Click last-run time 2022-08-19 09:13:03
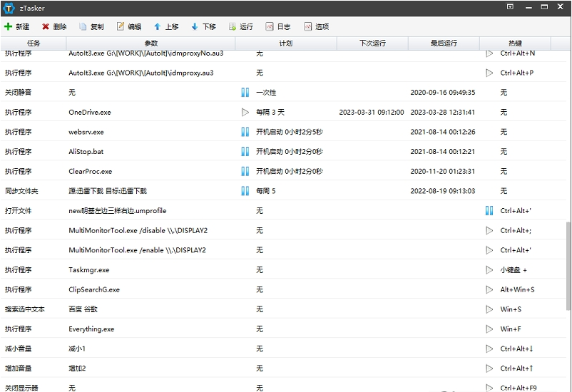 pyautogui.click(x=443, y=191)
